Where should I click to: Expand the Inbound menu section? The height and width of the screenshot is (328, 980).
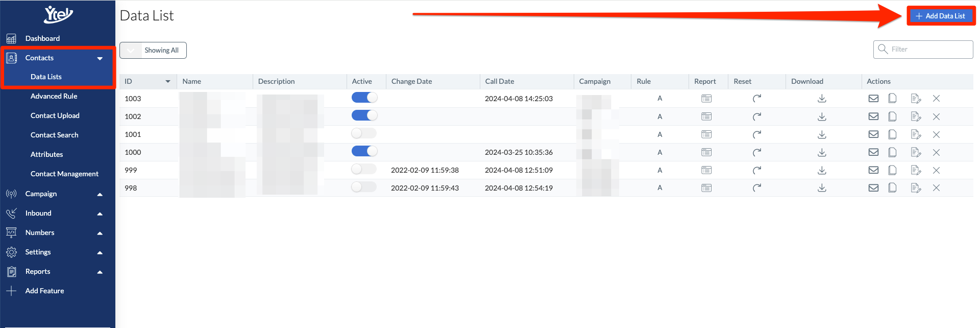pyautogui.click(x=100, y=214)
